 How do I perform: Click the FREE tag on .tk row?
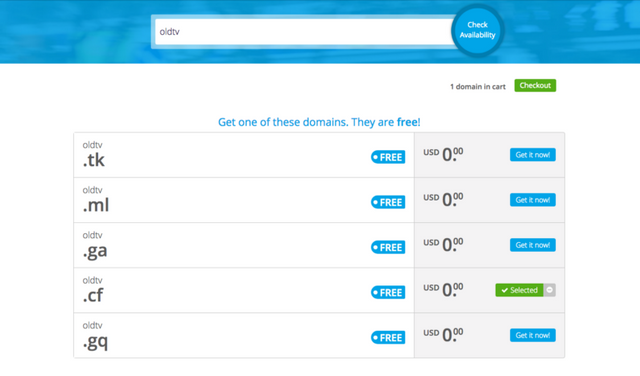click(x=388, y=157)
